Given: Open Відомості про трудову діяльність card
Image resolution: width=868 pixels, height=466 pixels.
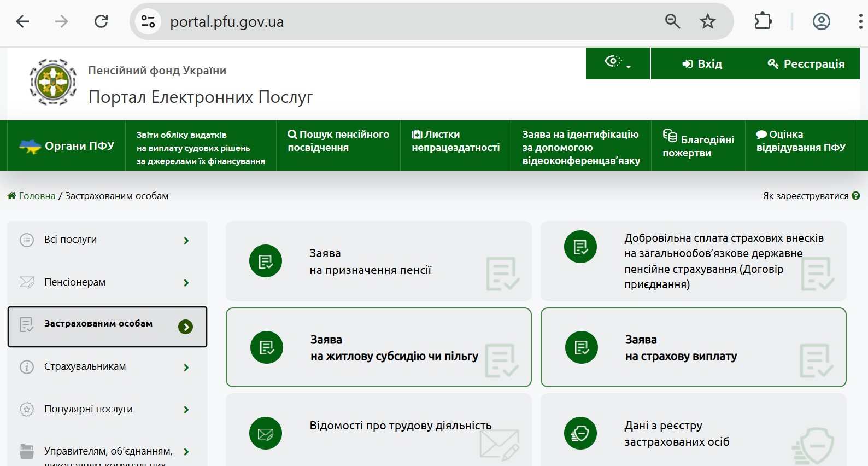Looking at the screenshot, I should click(x=379, y=430).
